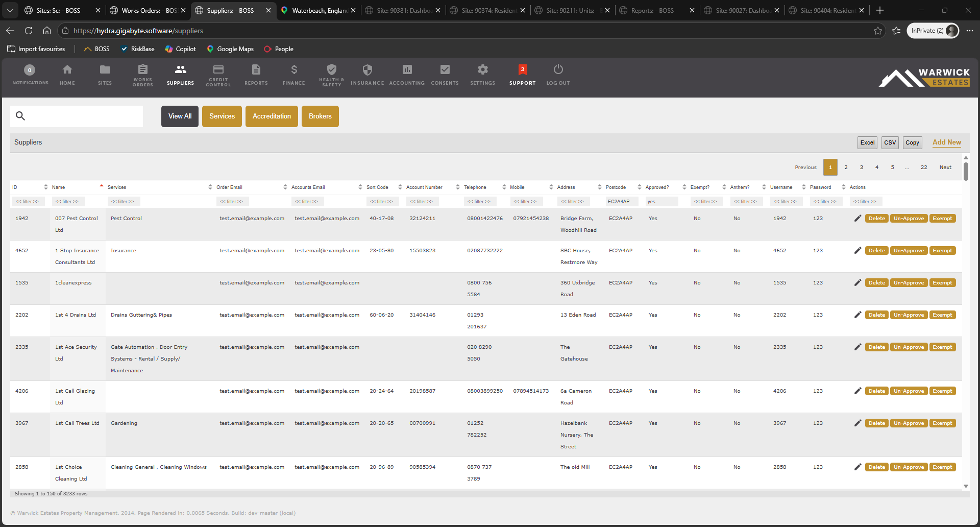Viewport: 980px width, 527px height.
Task: Open the Reports document icon
Action: pos(256,69)
